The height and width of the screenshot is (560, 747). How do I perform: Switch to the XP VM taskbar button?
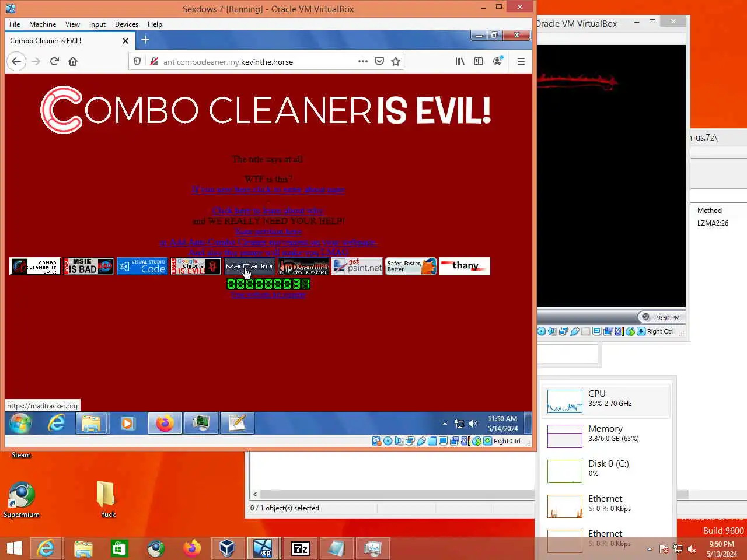tap(263, 548)
